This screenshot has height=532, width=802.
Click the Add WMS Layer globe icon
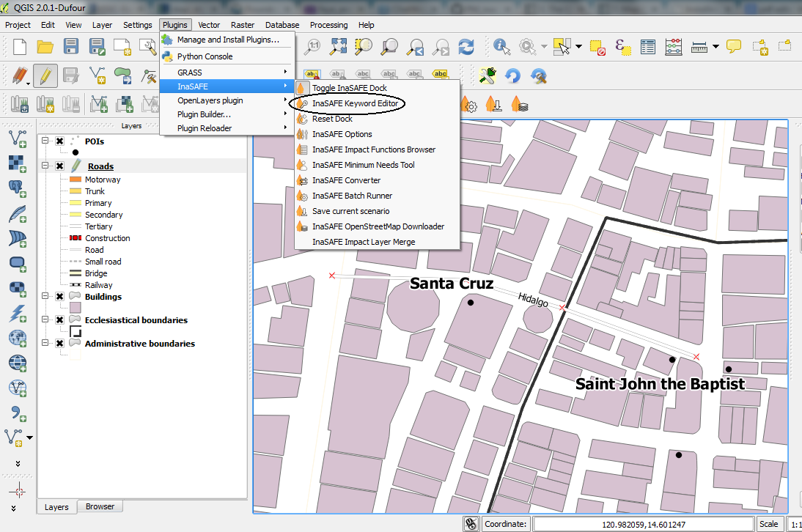pos(18,339)
